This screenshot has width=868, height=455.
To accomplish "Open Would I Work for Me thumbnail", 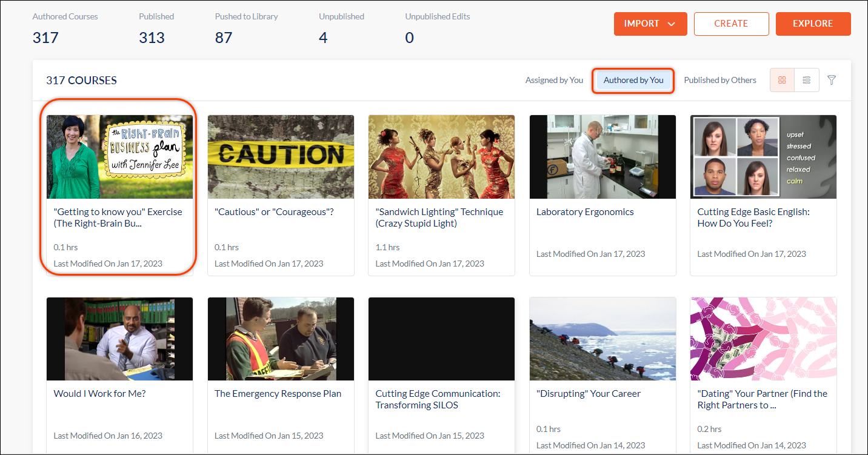I will (120, 339).
